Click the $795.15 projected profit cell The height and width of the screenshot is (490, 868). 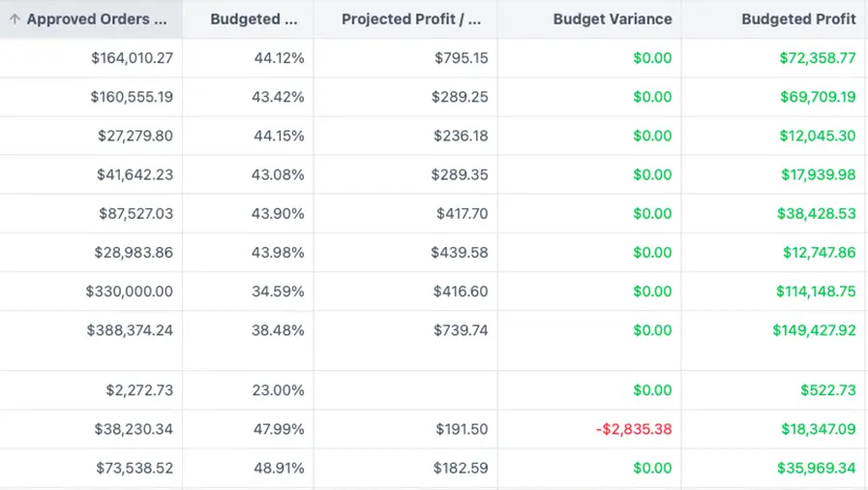pos(461,58)
